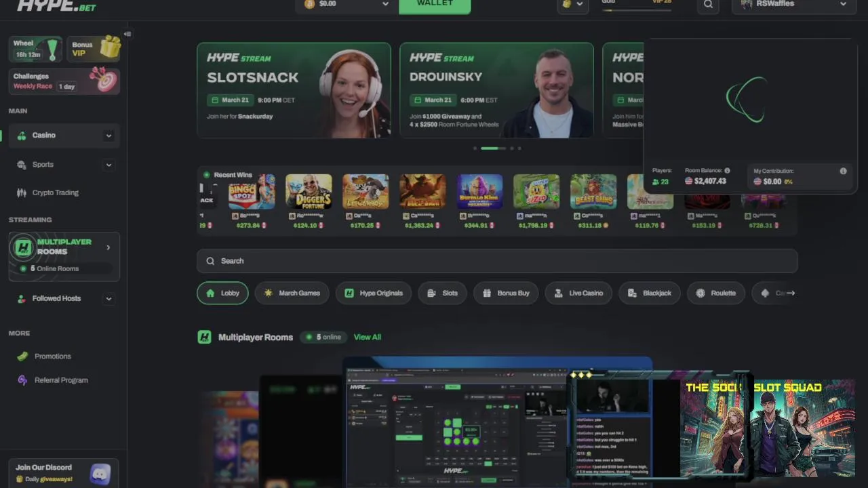Click the info icon beside Room Balance
The height and width of the screenshot is (488, 868).
(727, 171)
